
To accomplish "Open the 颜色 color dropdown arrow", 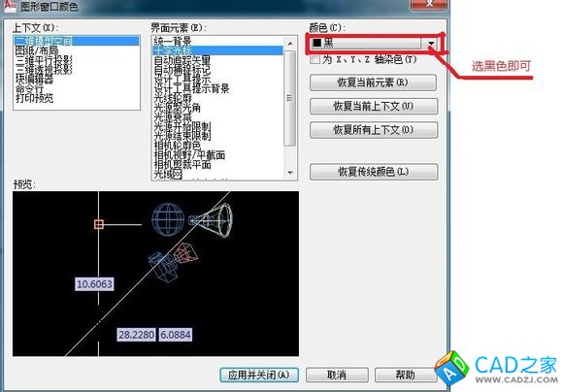I will (x=431, y=44).
